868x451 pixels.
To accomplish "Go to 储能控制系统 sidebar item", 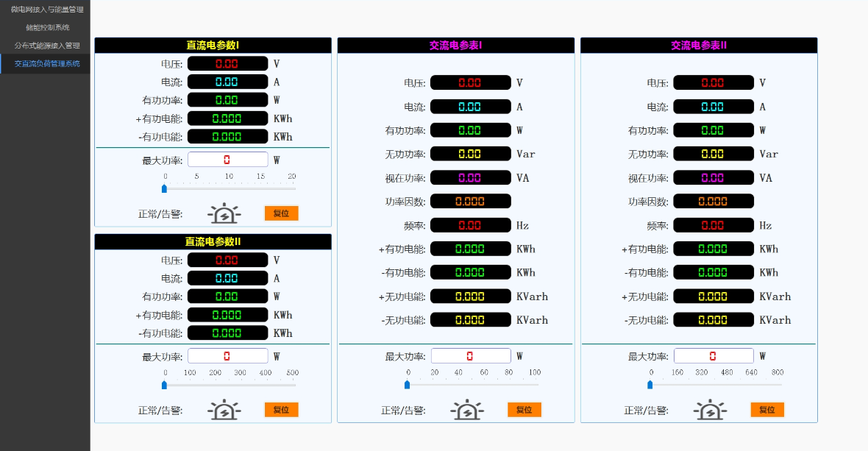I will click(x=47, y=27).
